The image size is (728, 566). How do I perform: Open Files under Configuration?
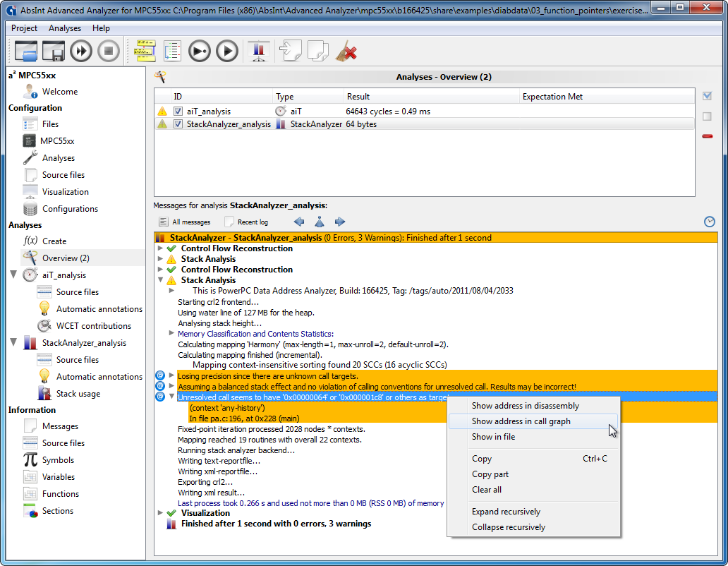[49, 124]
